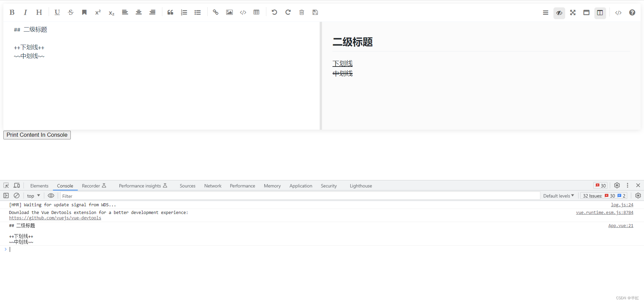Open log.js:24 source link
The height and width of the screenshot is (303, 644).
(x=622, y=205)
